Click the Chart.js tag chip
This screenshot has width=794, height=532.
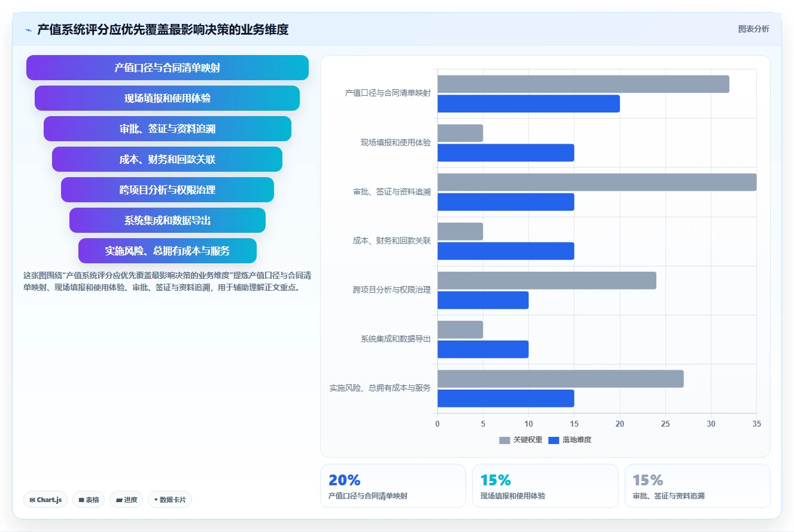[45, 500]
